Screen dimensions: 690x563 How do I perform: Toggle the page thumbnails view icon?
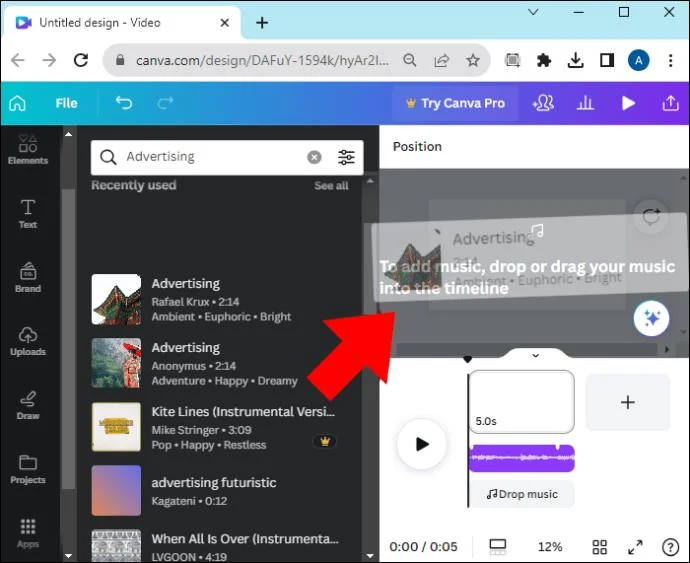point(497,547)
